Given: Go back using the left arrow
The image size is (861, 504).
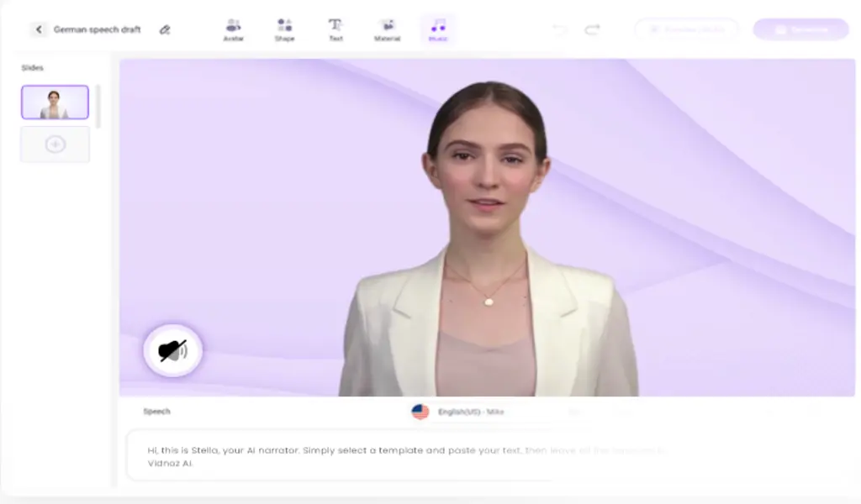Looking at the screenshot, I should (38, 29).
